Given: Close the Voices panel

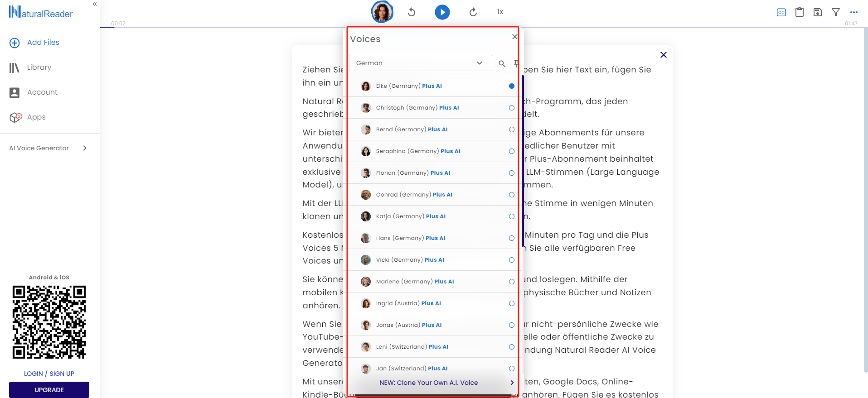Looking at the screenshot, I should 515,37.
